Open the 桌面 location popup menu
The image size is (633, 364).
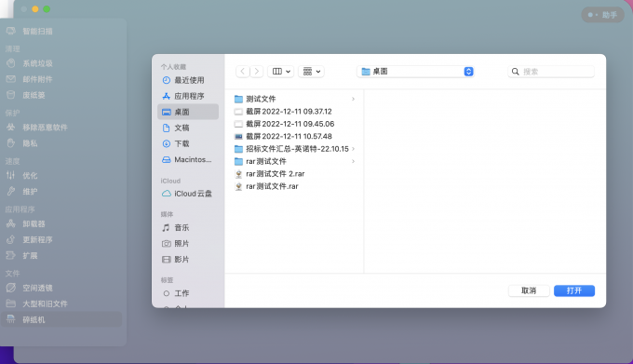415,72
